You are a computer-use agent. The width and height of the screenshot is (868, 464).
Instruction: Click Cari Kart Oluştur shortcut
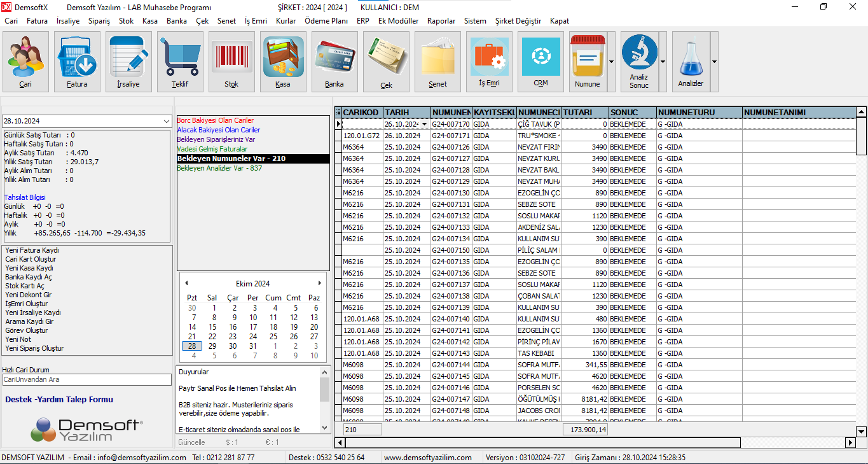[x=31, y=259]
